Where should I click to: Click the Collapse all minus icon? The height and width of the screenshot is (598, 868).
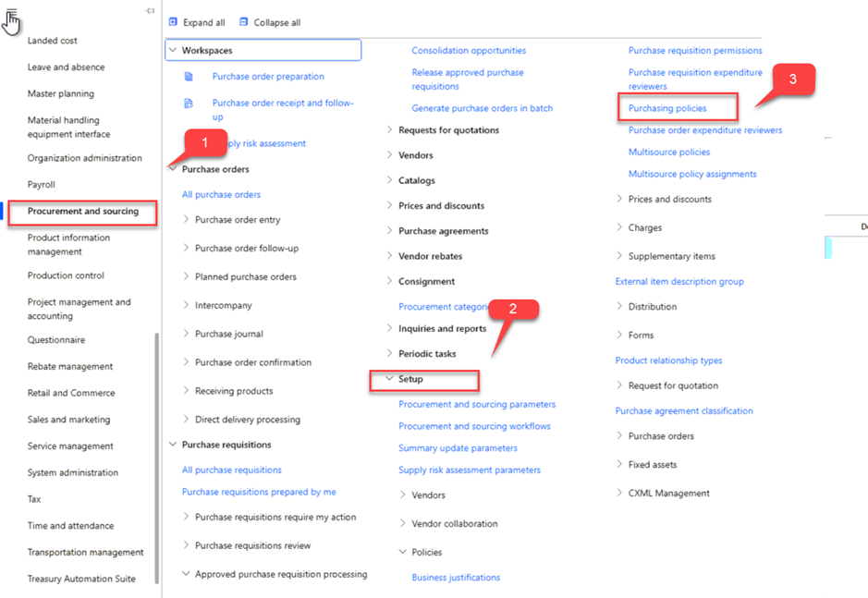click(243, 22)
